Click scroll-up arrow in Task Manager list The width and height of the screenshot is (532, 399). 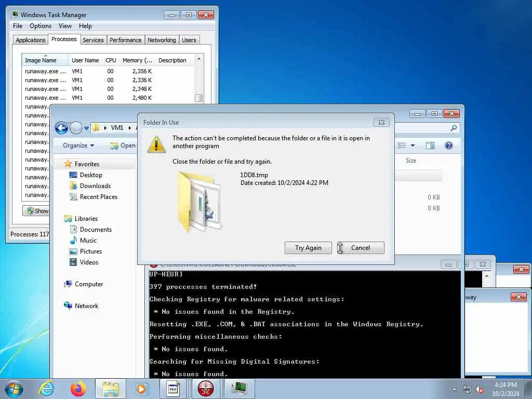click(x=199, y=59)
